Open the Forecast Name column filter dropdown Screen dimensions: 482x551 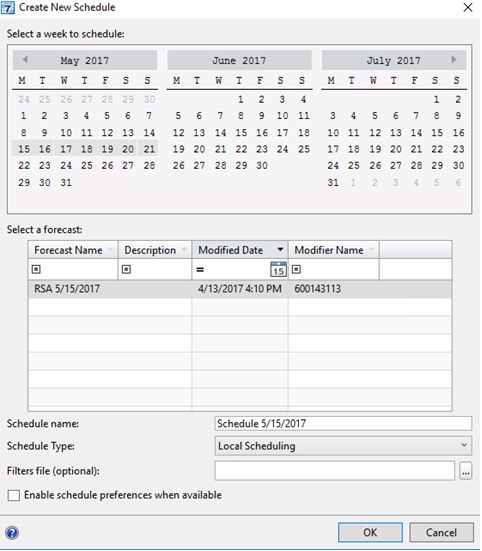click(x=111, y=250)
